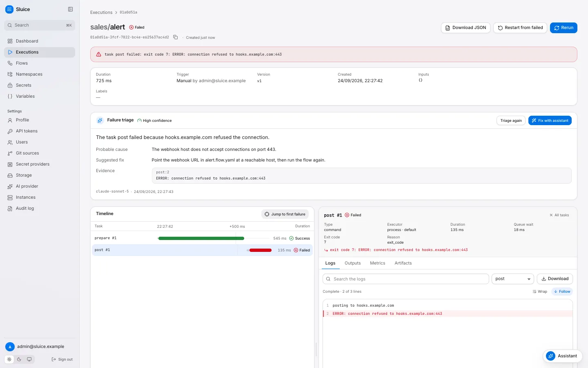Download the execution JSON
The height and width of the screenshot is (368, 588).
click(465, 27)
